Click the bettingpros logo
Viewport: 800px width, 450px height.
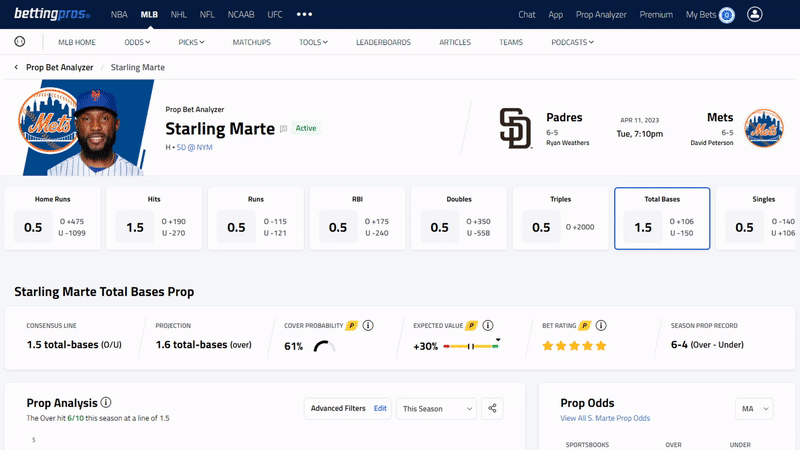52,14
